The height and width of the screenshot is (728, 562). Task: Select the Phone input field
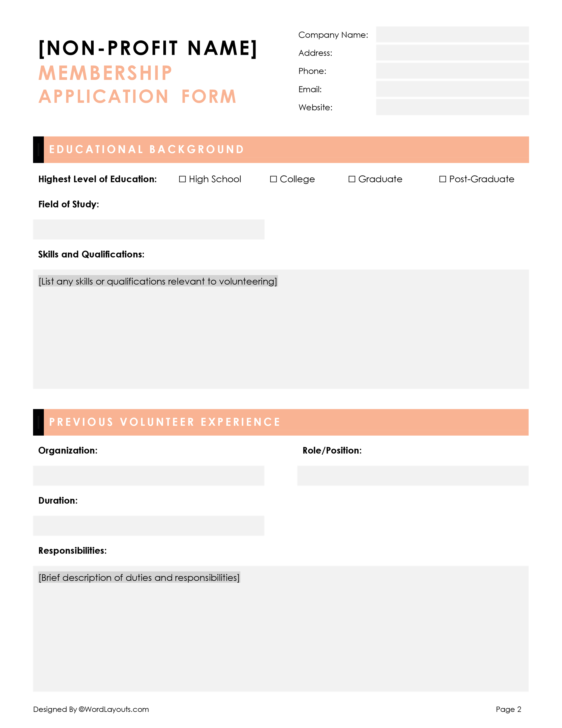pos(452,71)
